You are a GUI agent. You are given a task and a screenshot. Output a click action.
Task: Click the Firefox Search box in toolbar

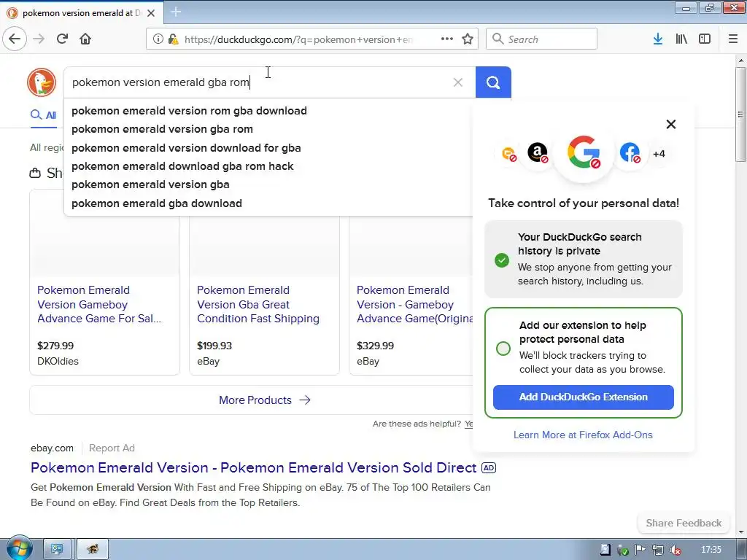coord(541,39)
